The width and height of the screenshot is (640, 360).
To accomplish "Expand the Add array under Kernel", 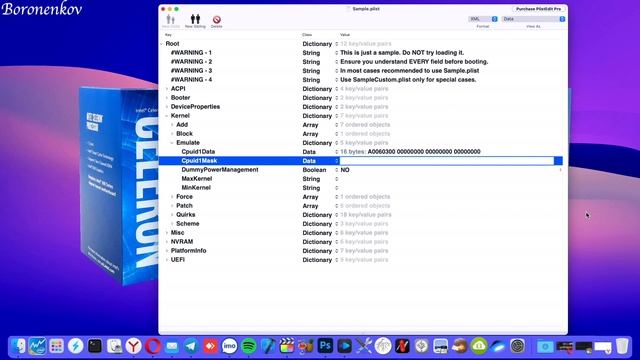I will (x=172, y=124).
